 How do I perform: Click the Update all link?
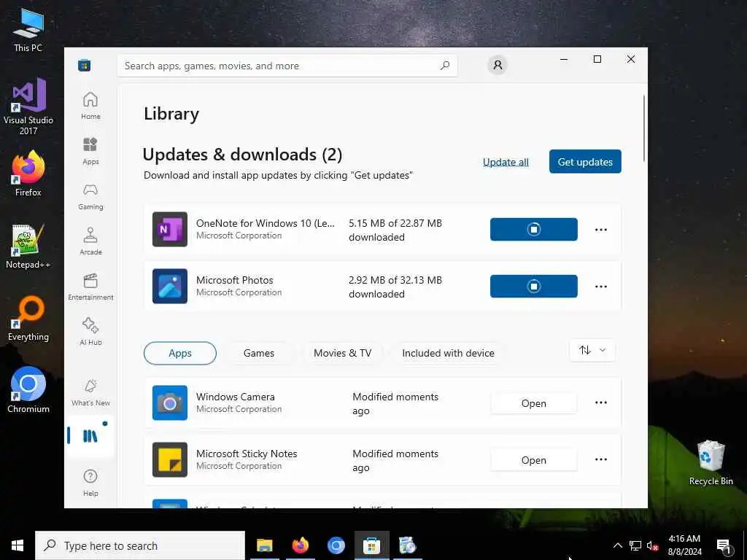[506, 162]
